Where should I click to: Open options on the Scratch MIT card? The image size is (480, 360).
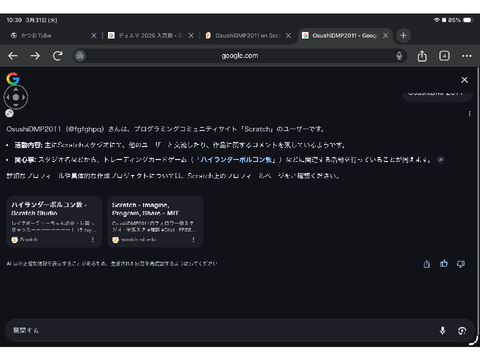[193, 240]
